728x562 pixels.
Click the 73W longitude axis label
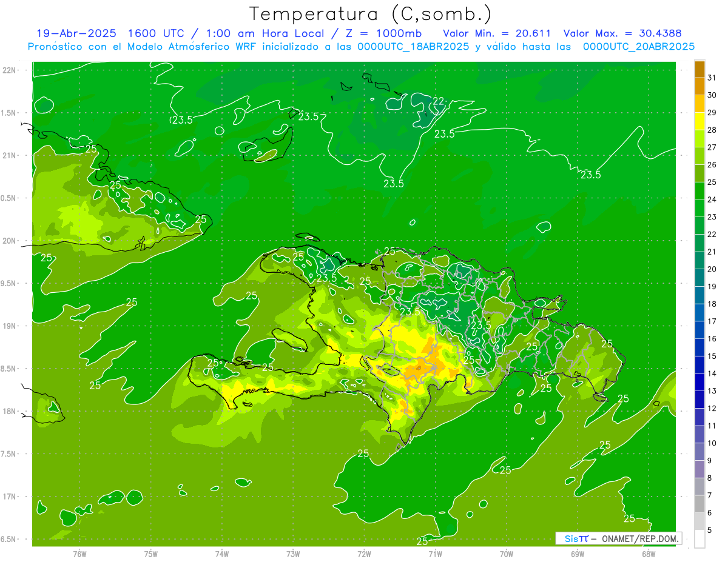point(293,554)
